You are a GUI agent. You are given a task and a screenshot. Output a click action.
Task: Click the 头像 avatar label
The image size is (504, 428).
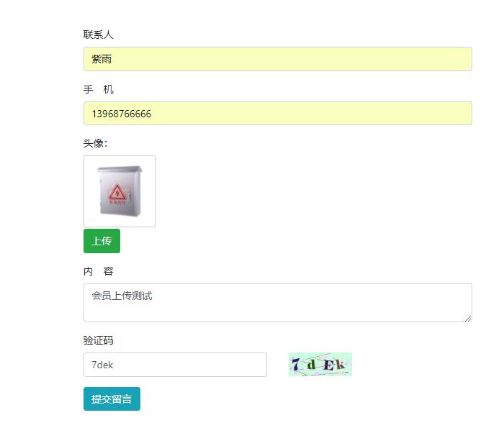click(x=95, y=143)
